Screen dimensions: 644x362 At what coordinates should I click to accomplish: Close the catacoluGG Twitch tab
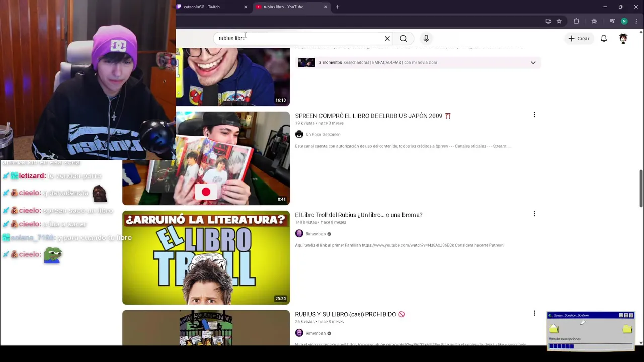(246, 7)
